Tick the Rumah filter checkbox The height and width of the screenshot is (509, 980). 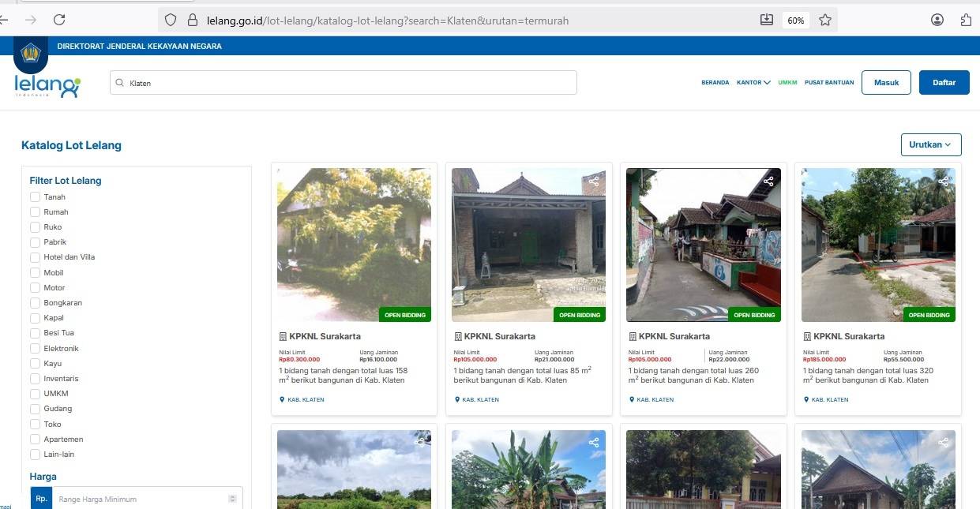coord(35,212)
